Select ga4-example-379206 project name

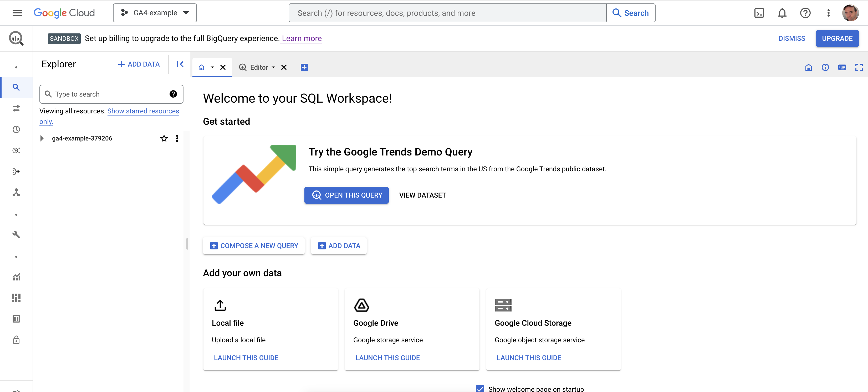pos(82,138)
